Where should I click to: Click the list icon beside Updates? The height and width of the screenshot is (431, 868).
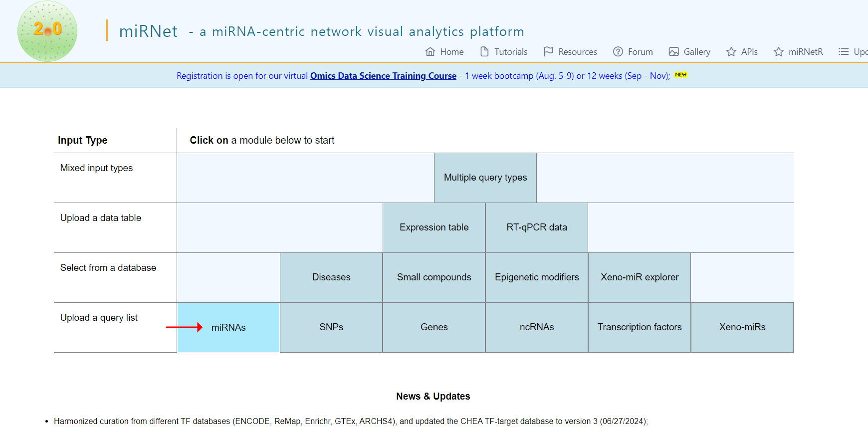click(x=844, y=51)
